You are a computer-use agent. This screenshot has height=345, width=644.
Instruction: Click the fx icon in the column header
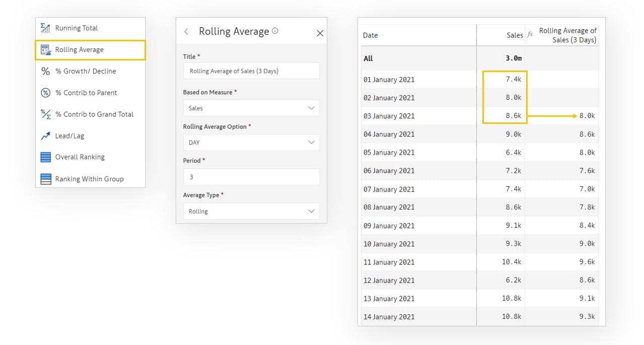point(530,35)
